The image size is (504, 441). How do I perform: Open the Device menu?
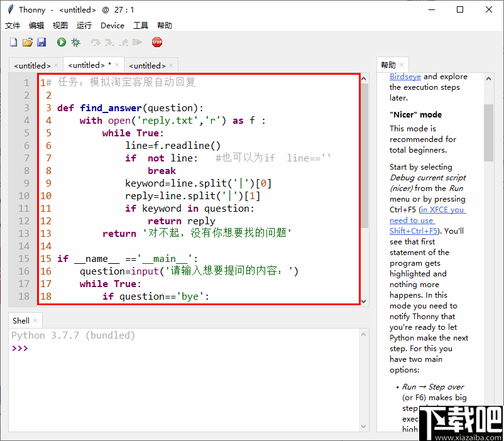[112, 26]
